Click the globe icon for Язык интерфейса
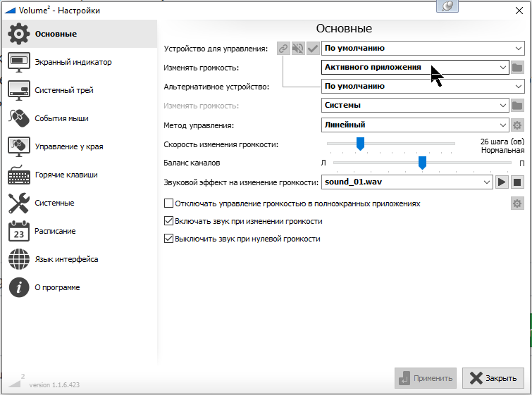This screenshot has height=395, width=532. coord(18,259)
